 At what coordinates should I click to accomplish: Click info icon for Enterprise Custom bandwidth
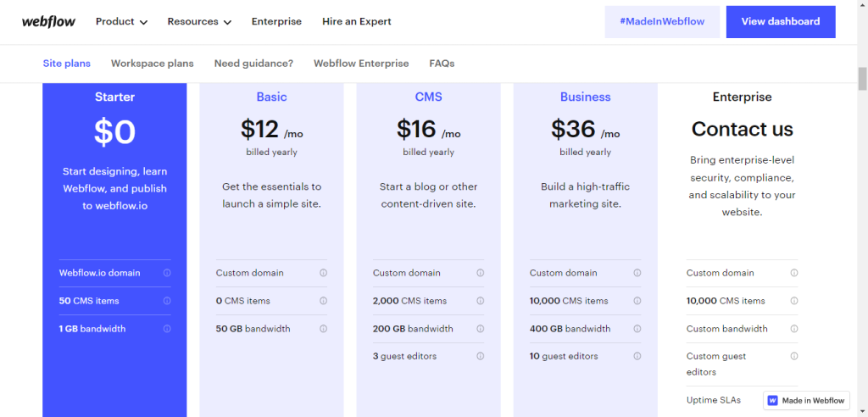(x=793, y=328)
